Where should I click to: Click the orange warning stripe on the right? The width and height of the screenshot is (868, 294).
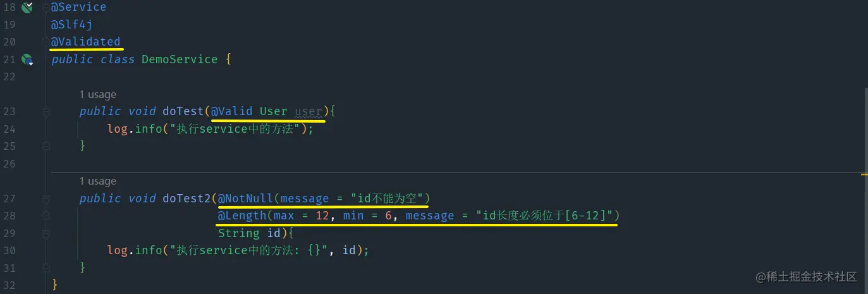click(x=864, y=173)
